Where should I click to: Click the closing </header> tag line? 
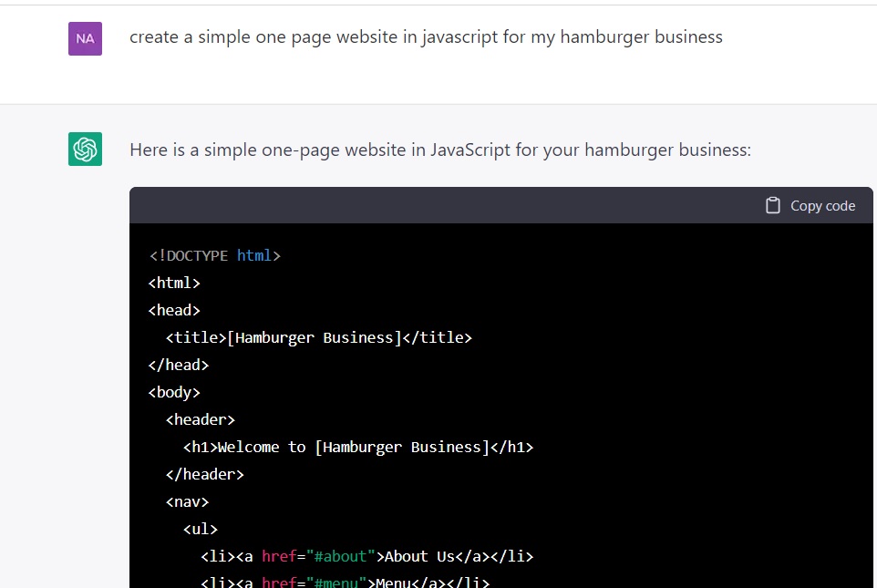pos(205,475)
